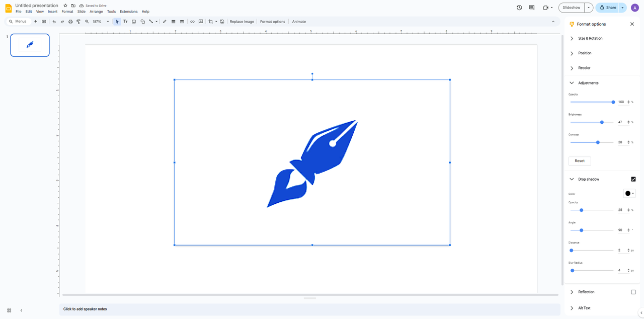The image size is (644, 319).
Task: Open the Edit menu
Action: (x=29, y=12)
